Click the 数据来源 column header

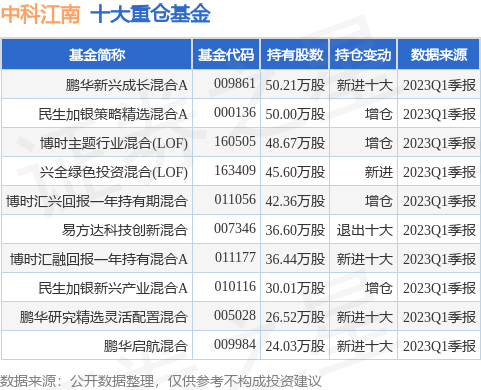pos(439,55)
